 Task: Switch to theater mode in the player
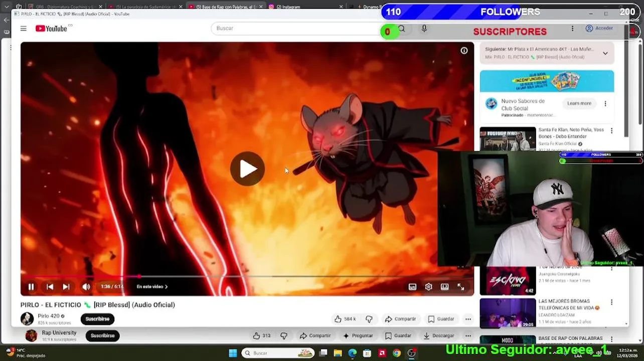tap(444, 287)
